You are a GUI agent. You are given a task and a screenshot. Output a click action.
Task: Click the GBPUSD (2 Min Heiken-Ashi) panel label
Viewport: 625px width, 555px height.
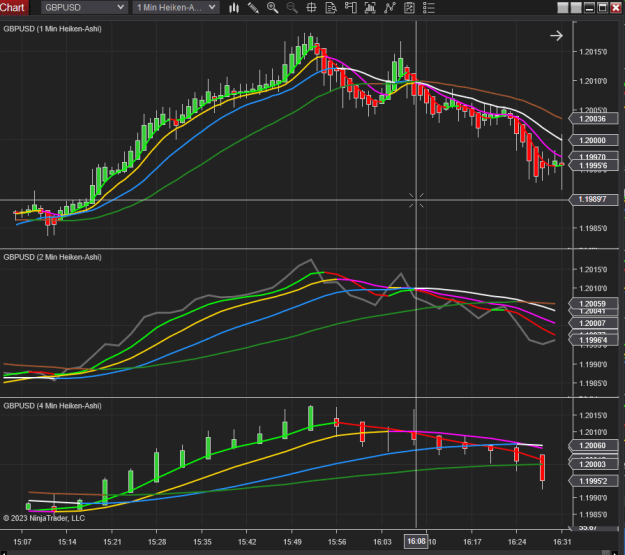tap(52, 257)
